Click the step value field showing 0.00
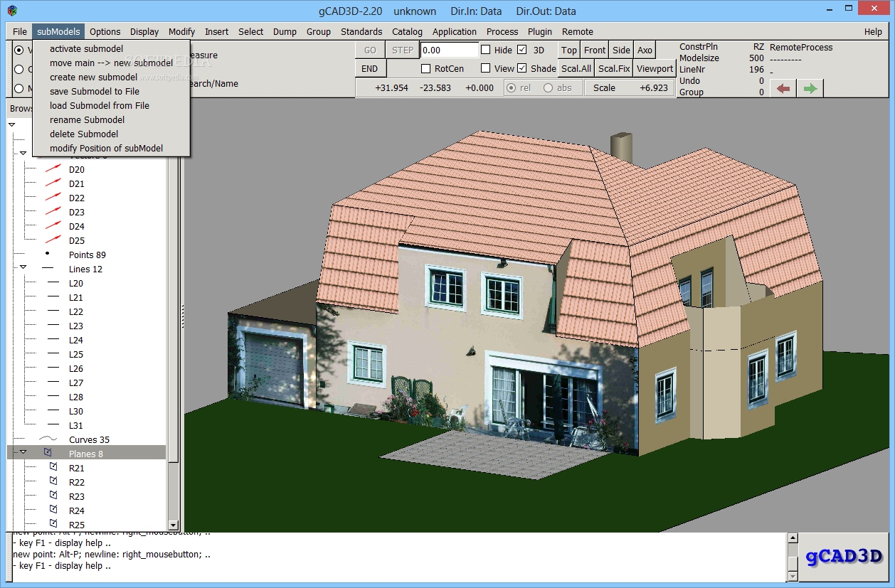The width and height of the screenshot is (895, 588). 450,50
